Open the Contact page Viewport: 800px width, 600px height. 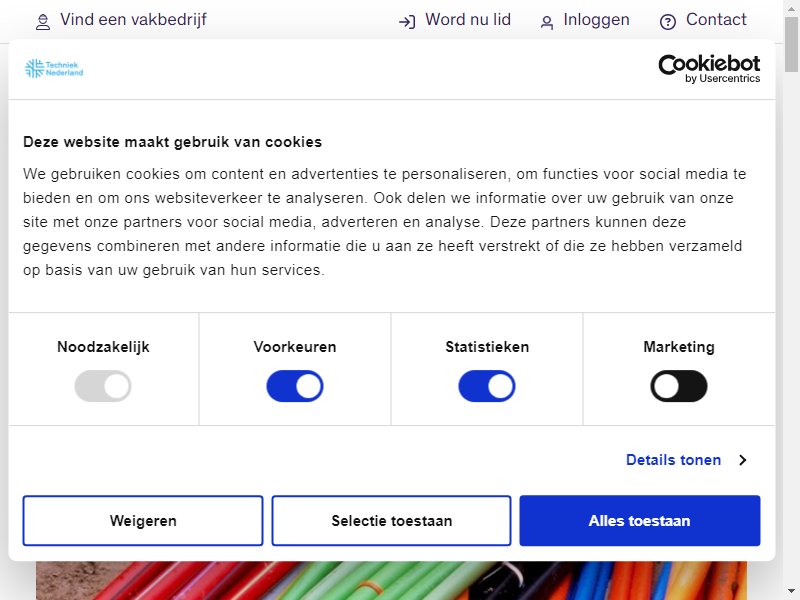coord(716,20)
